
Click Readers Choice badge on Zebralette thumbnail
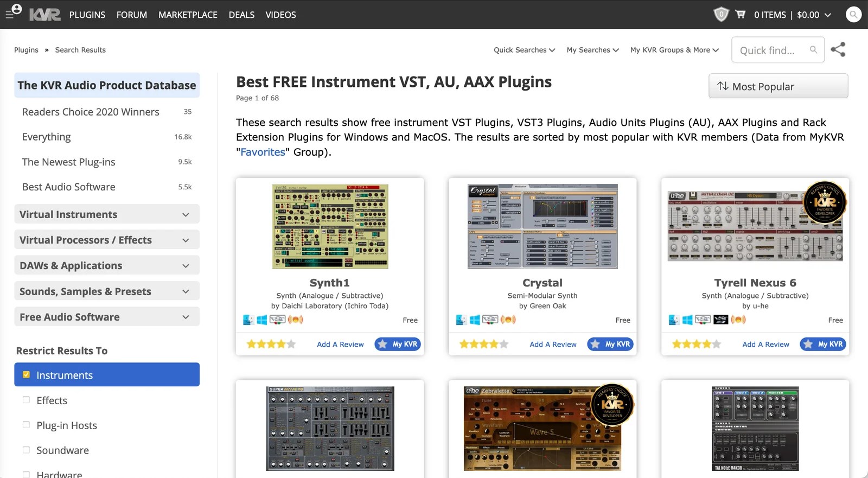612,405
